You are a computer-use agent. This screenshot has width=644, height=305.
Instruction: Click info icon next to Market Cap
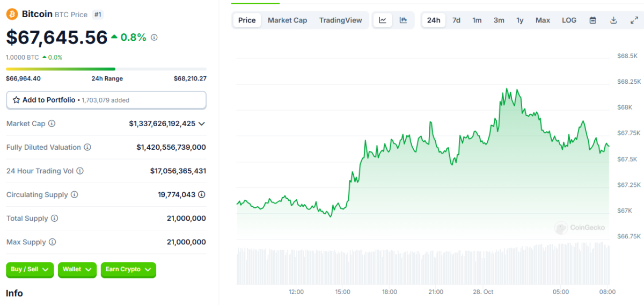tap(52, 124)
